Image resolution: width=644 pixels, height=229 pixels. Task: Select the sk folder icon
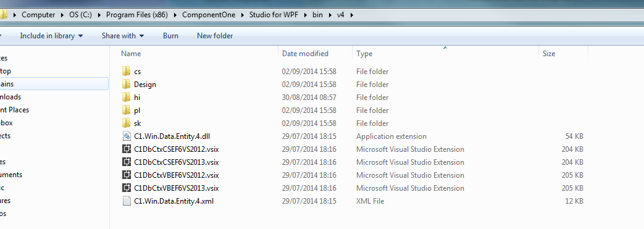pyautogui.click(x=127, y=123)
